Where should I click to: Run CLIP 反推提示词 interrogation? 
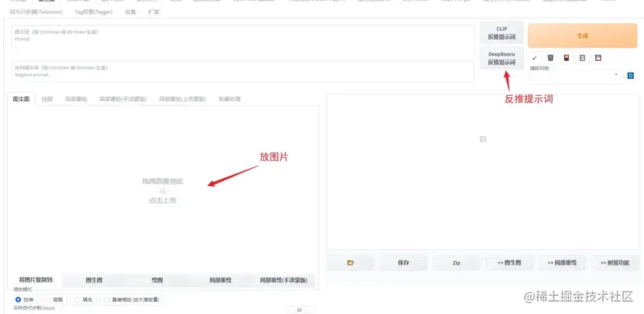(502, 33)
